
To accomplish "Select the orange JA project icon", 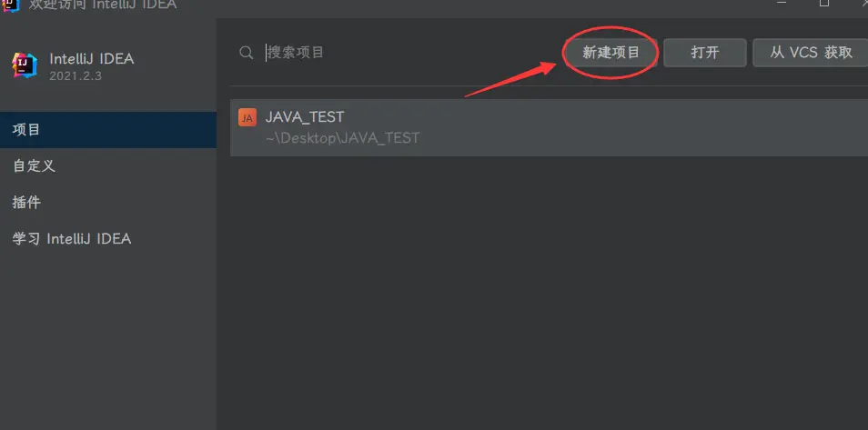I will pyautogui.click(x=247, y=118).
